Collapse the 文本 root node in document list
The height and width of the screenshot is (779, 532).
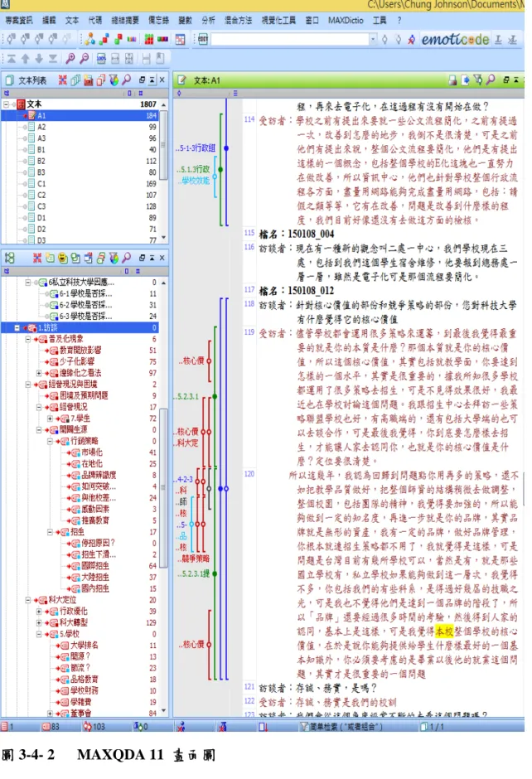7,104
